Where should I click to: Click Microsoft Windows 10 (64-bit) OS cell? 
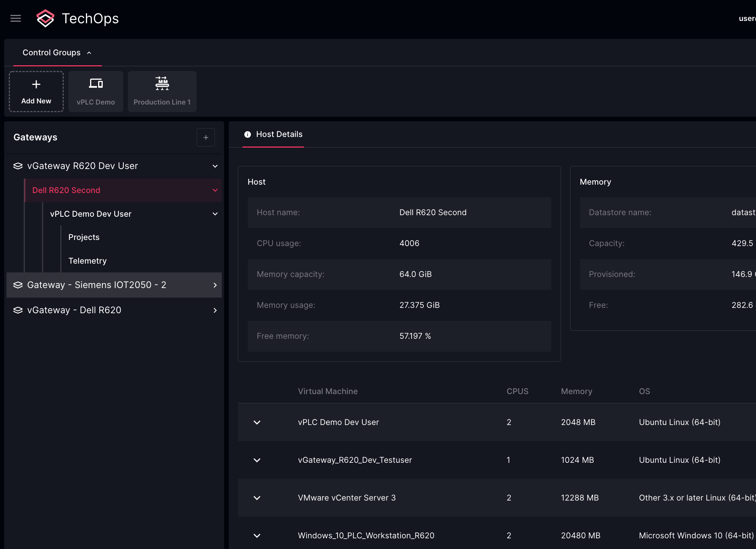696,535
